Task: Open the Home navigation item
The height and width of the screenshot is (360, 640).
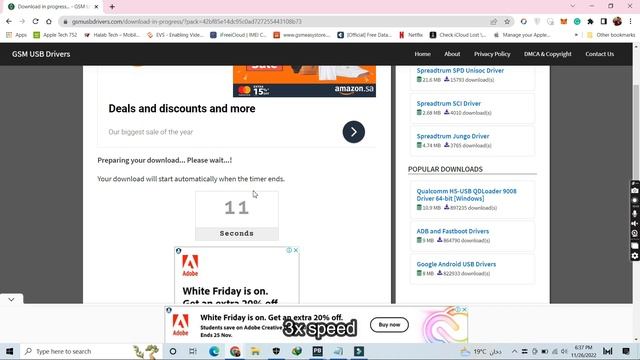Action: coord(422,54)
